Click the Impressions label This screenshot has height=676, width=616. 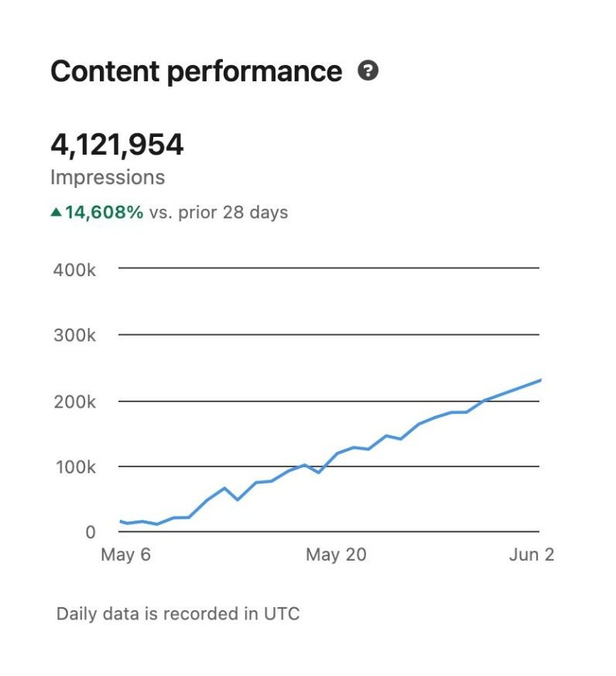(108, 177)
